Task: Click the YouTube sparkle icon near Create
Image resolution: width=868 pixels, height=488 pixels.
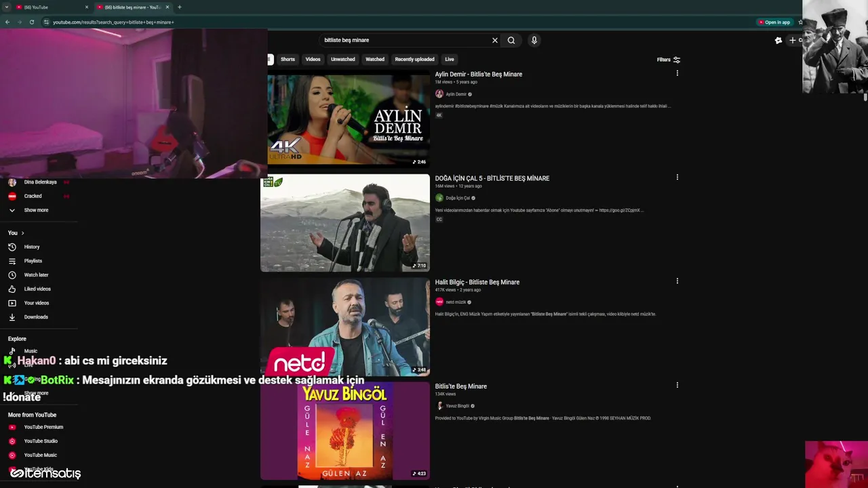Action: (x=778, y=40)
